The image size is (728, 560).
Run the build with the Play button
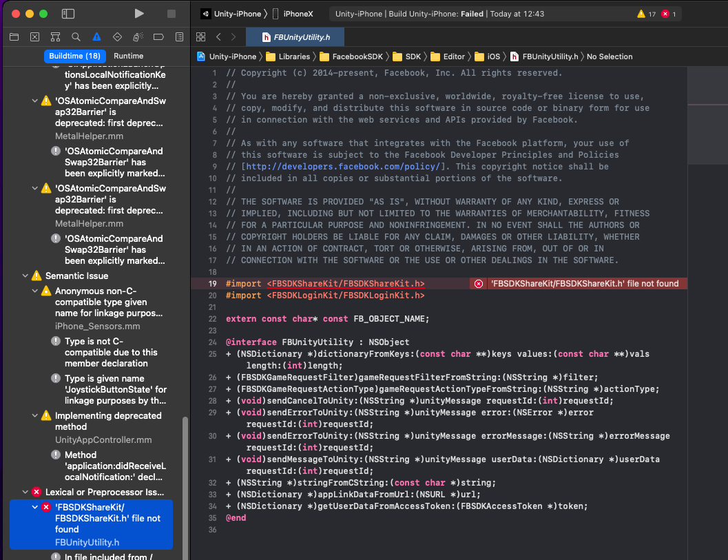coord(139,14)
